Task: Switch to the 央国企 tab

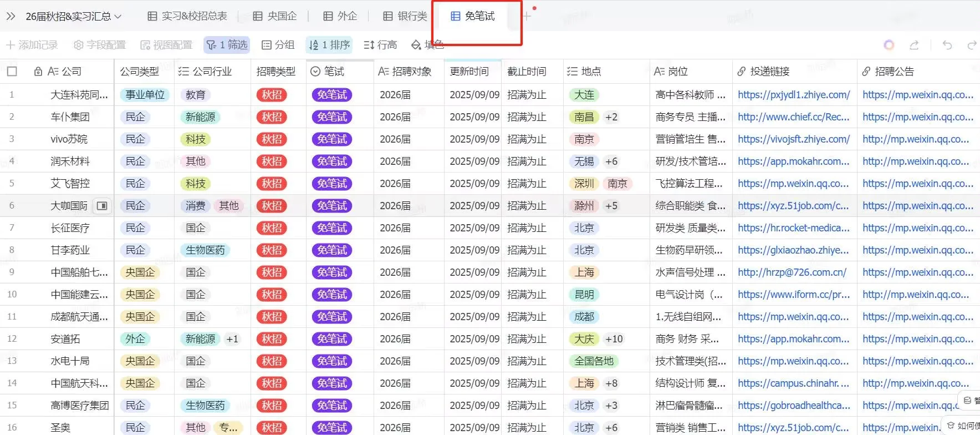Action: [275, 16]
